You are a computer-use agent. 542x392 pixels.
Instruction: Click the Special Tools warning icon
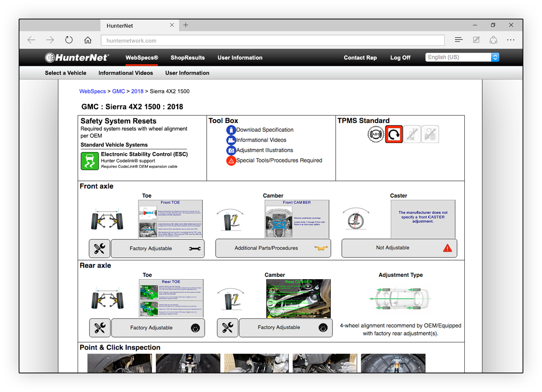pyautogui.click(x=231, y=161)
